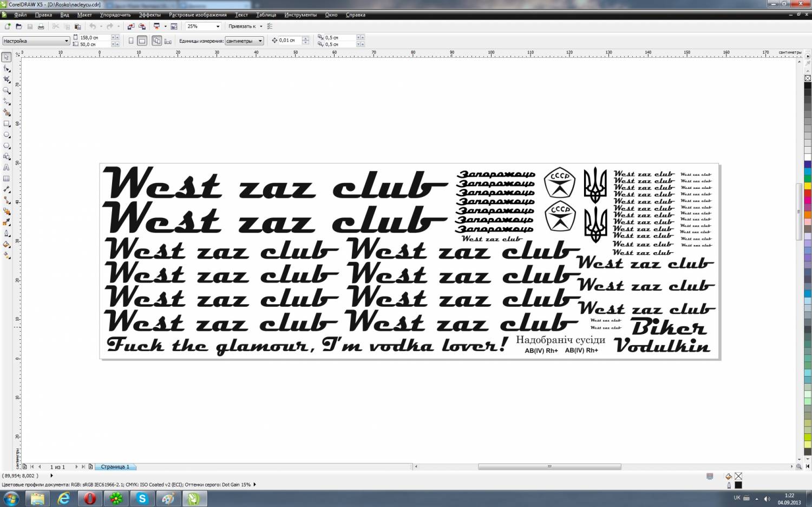Click the Print icon
The image size is (812, 507).
coord(41,26)
